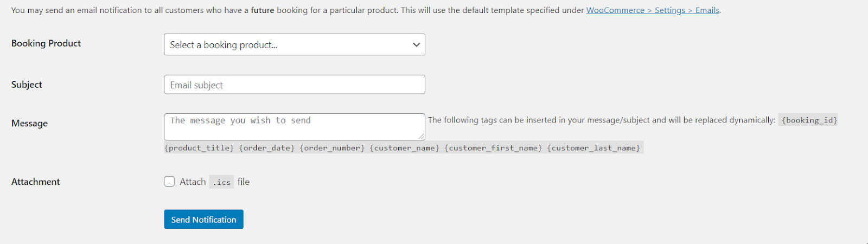The width and height of the screenshot is (868, 244).
Task: Click the message textarea resize handle
Action: [x=421, y=137]
